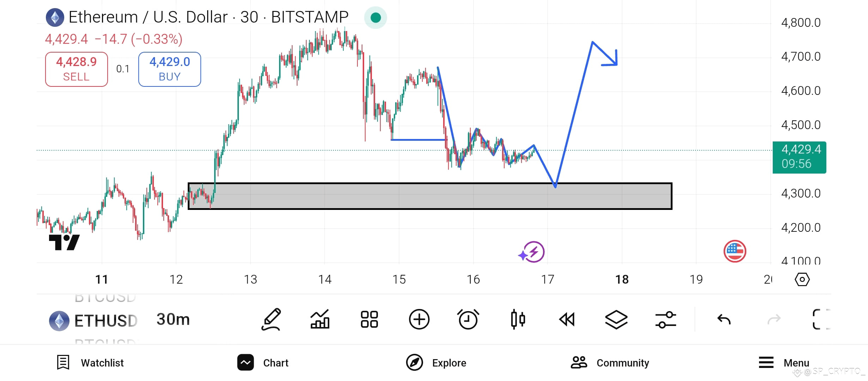Tap the plus circle add icon
The image size is (868, 381).
[x=419, y=320]
